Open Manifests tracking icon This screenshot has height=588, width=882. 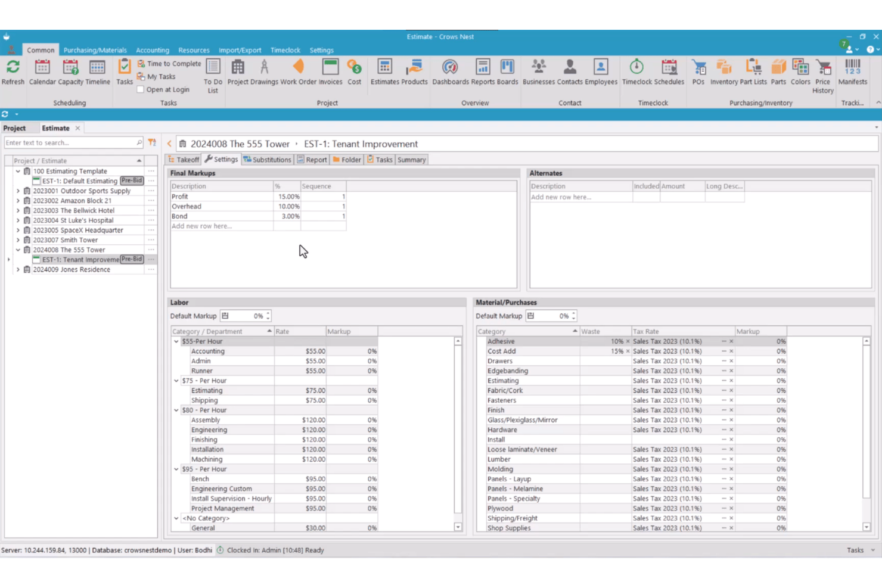[852, 72]
